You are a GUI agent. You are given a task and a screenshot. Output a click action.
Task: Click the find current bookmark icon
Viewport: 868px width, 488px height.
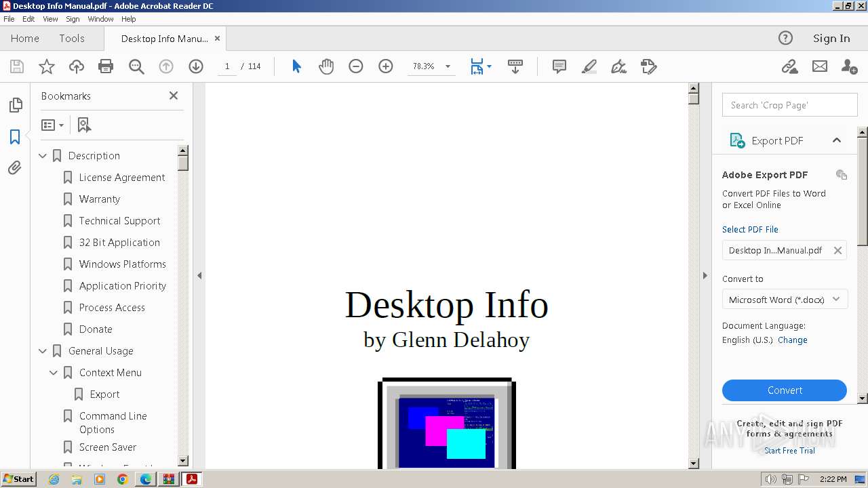84,125
